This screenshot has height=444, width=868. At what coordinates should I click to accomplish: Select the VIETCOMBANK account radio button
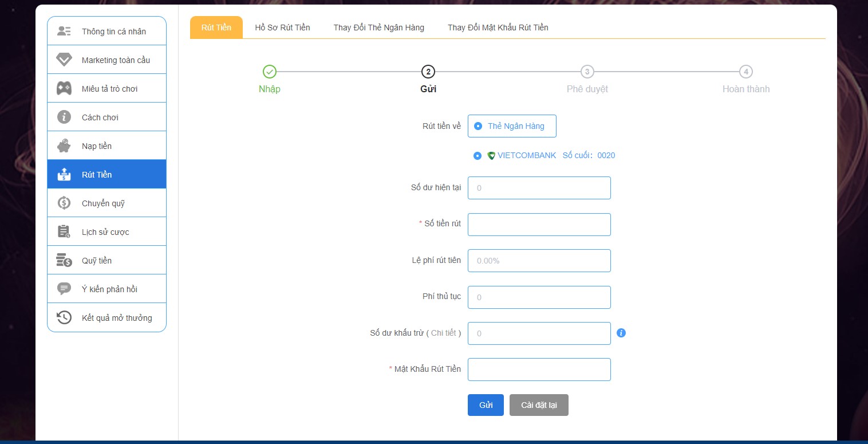pos(478,156)
